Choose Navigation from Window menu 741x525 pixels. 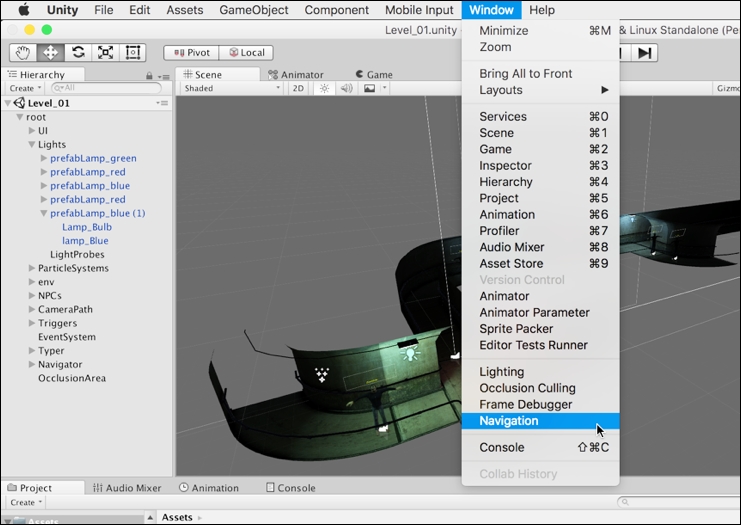tap(541, 421)
